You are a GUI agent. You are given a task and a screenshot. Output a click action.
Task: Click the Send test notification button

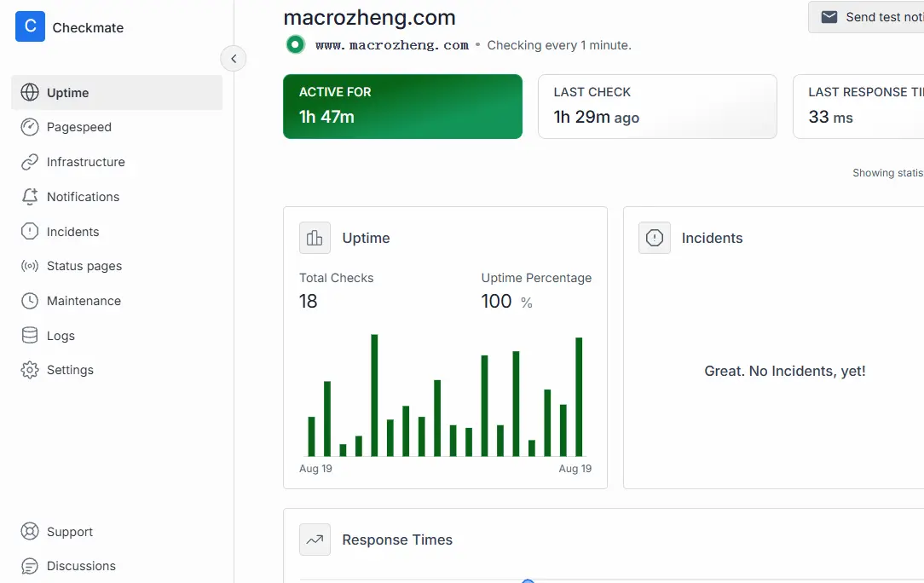pos(868,17)
